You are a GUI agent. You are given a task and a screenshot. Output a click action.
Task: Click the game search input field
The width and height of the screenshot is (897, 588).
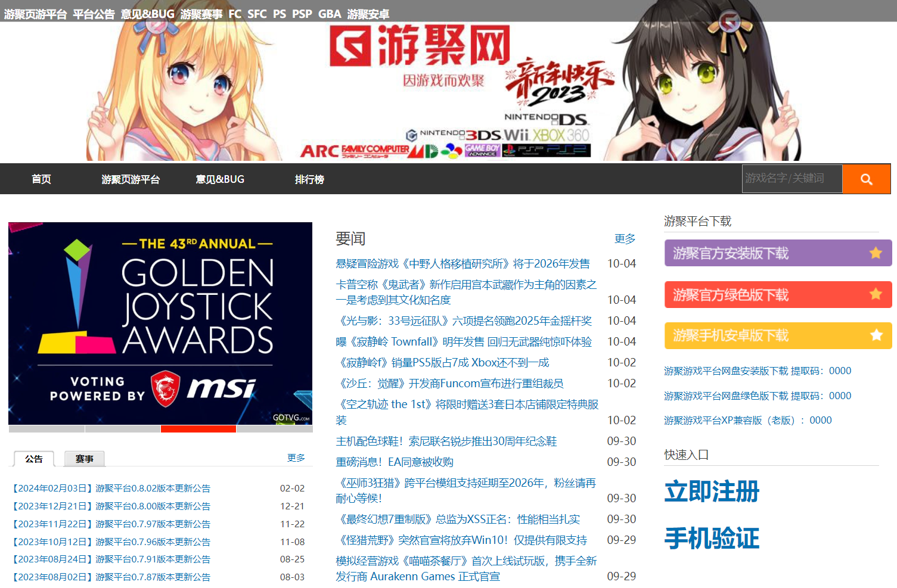[792, 179]
